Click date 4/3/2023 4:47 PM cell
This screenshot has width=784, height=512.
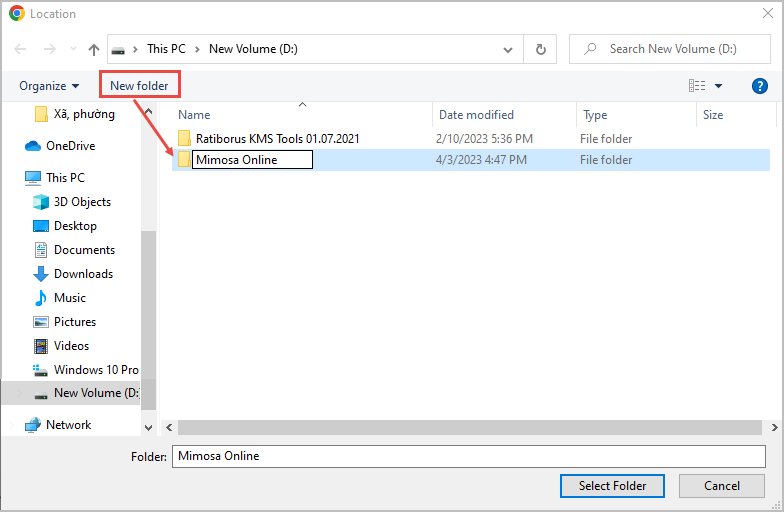[x=481, y=160]
